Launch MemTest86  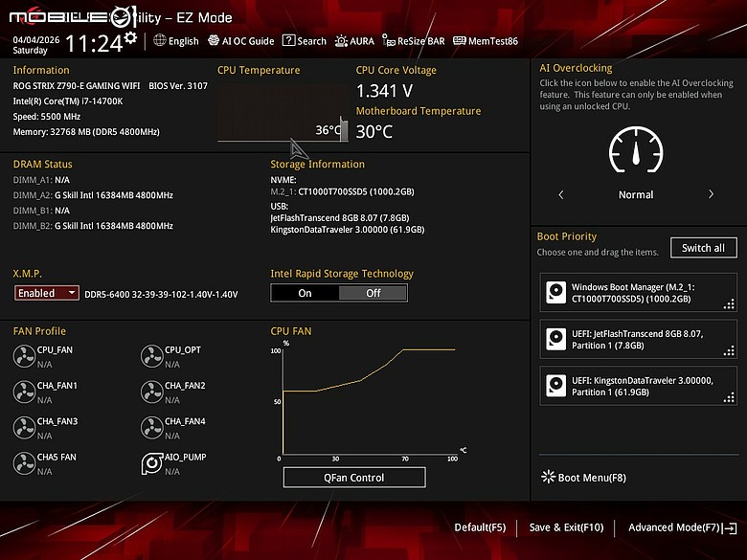click(x=486, y=41)
